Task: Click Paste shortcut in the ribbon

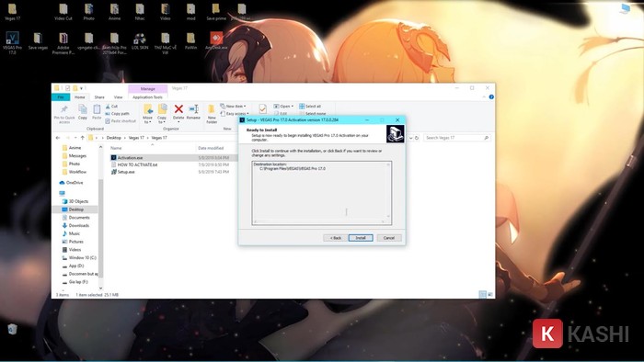Action: point(121,121)
